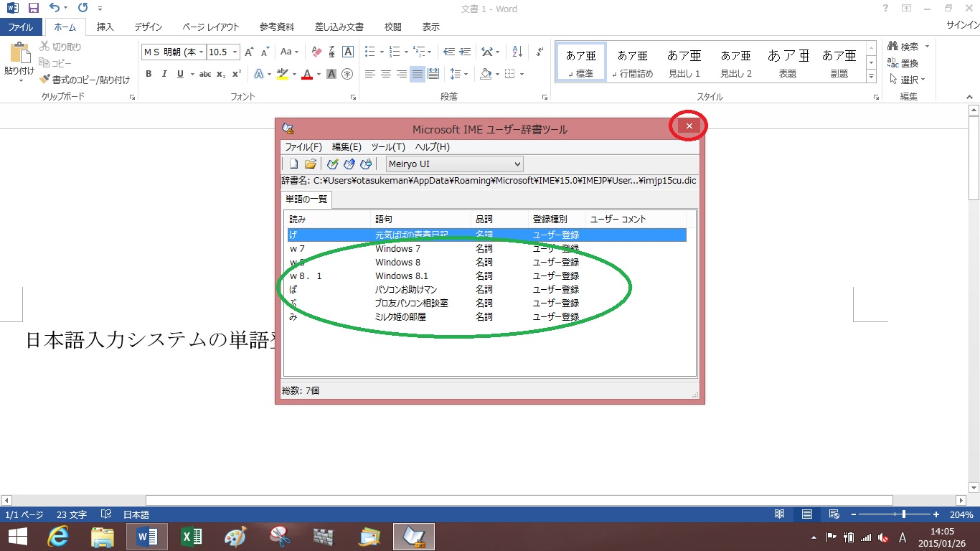The height and width of the screenshot is (551, 980).
Task: Toggle superscript formatting
Action: [x=237, y=74]
